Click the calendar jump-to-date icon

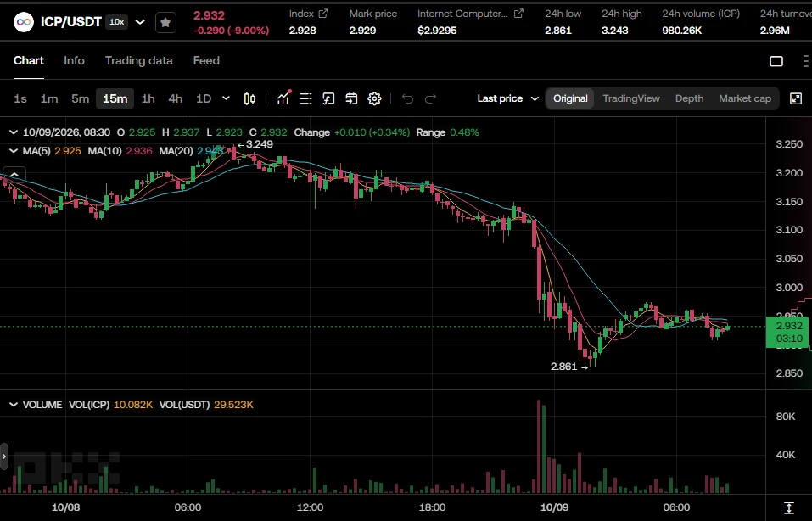click(x=351, y=98)
